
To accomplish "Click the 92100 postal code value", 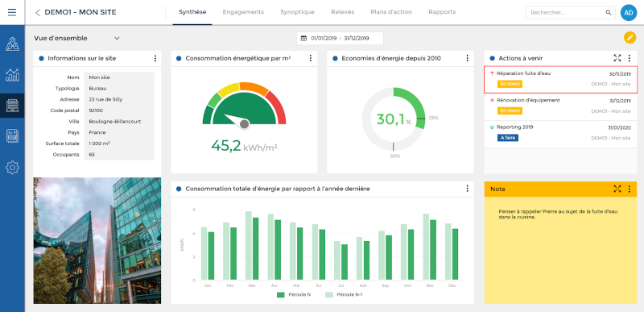I will click(96, 110).
